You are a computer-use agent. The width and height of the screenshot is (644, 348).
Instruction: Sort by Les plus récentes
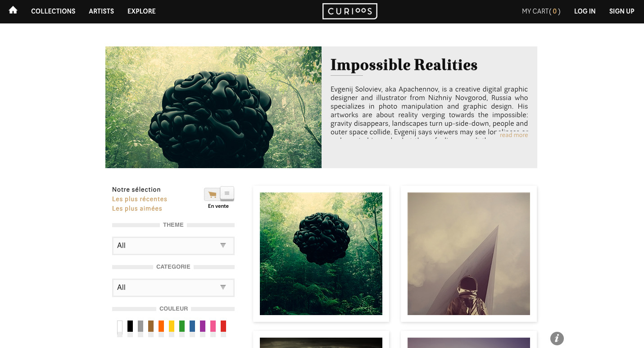pos(140,199)
